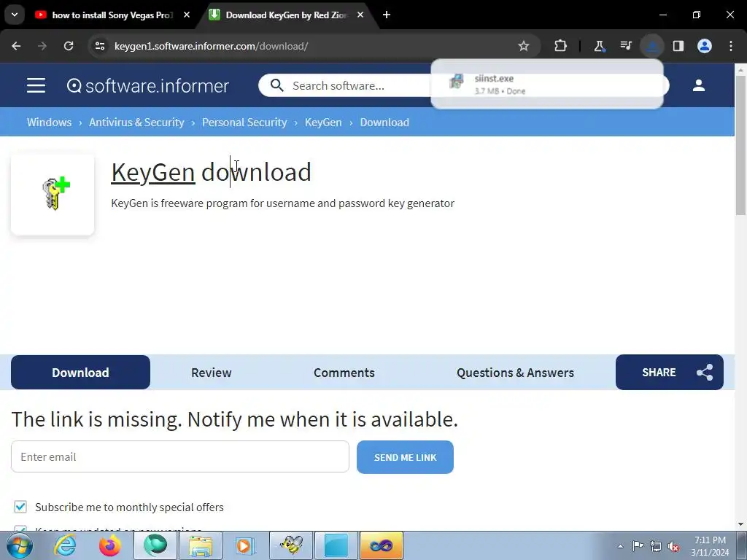Viewport: 747px width, 560px height.
Task: Open the blue window taskbar app
Action: (336, 545)
